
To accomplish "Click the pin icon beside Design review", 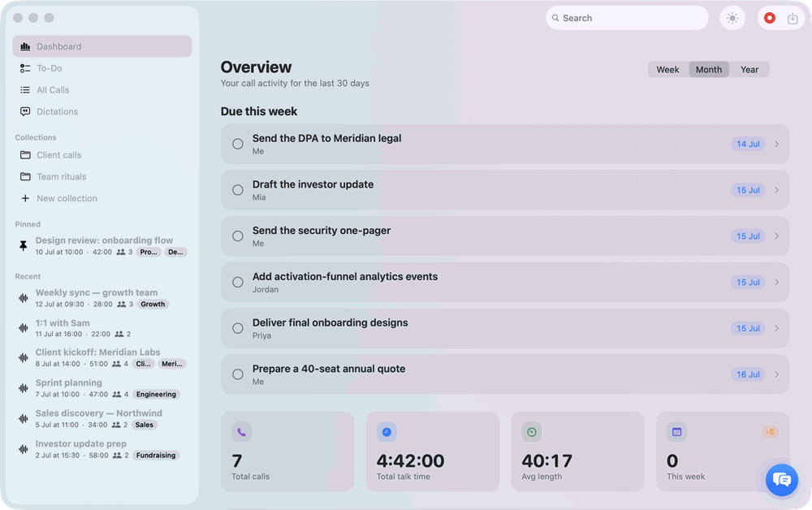I will pyautogui.click(x=24, y=246).
